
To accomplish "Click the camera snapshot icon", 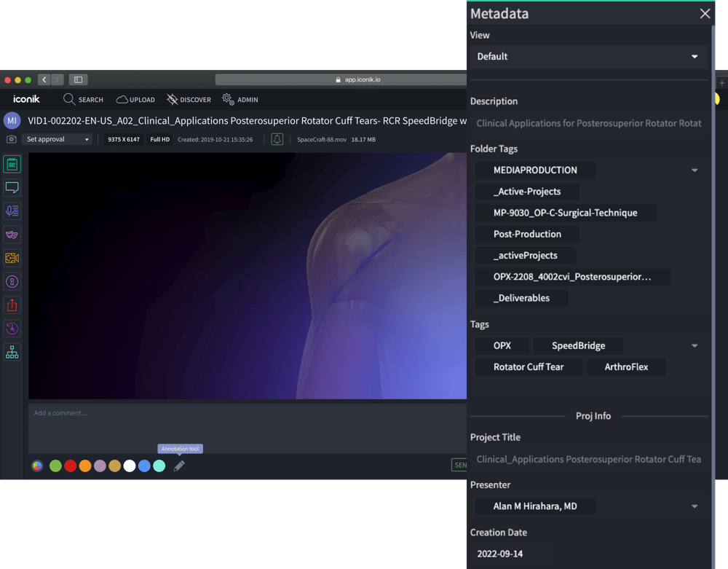I will (12, 139).
